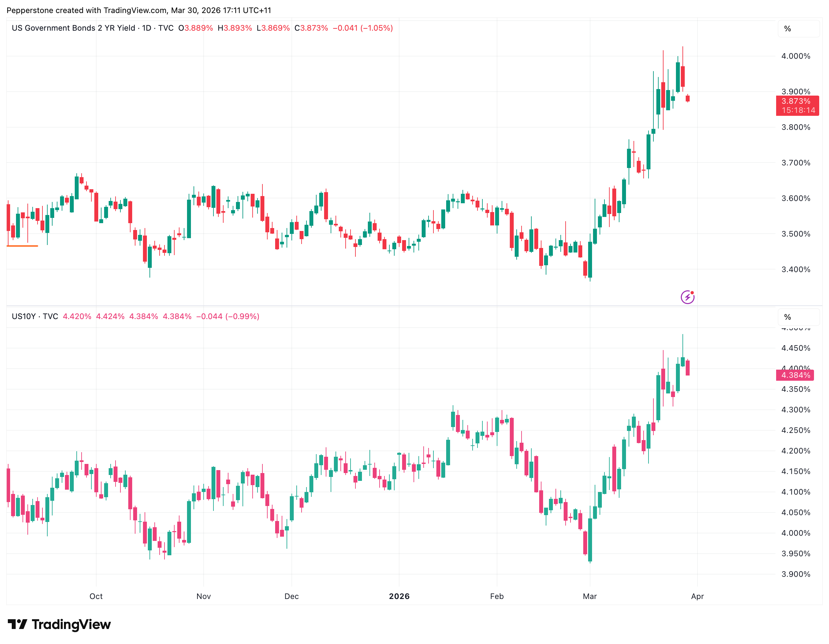Click the -0.044 (-0.99%) change on US10Y

click(x=227, y=316)
